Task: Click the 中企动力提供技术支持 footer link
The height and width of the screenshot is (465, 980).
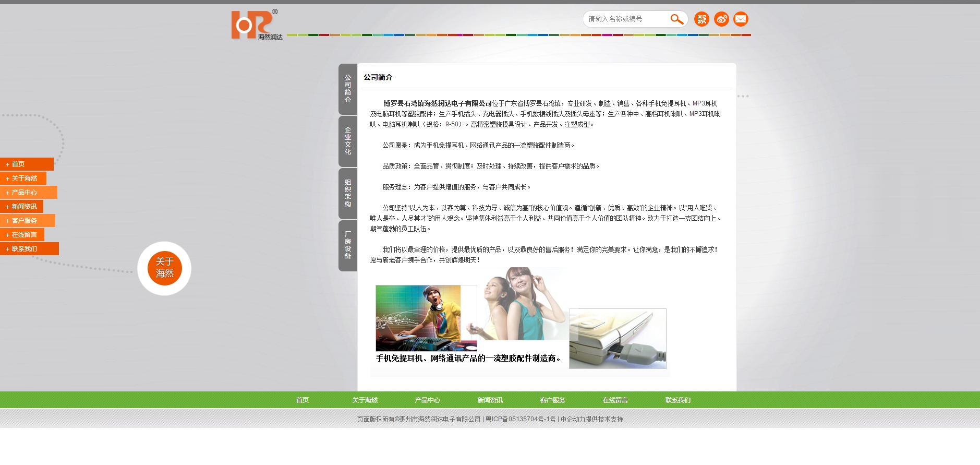Action: tap(592, 419)
